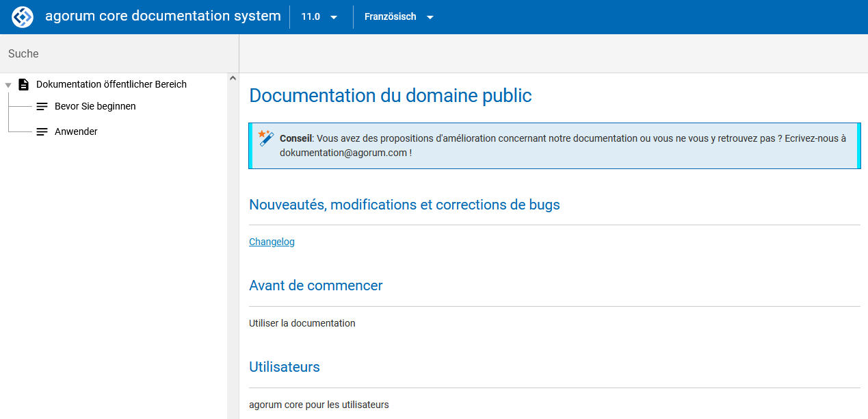This screenshot has width=868, height=419.
Task: Click the 'Utiliser la documentation' text
Action: tap(302, 323)
